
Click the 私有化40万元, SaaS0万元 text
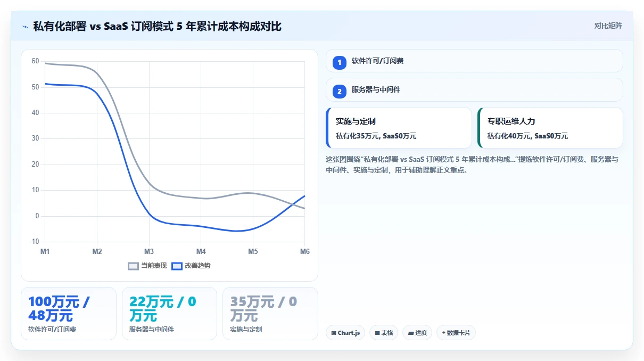tap(528, 136)
